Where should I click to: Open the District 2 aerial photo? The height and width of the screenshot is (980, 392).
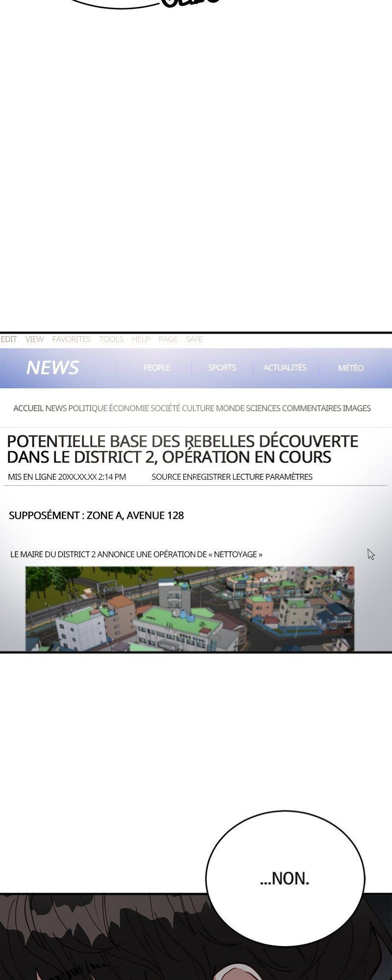[190, 609]
